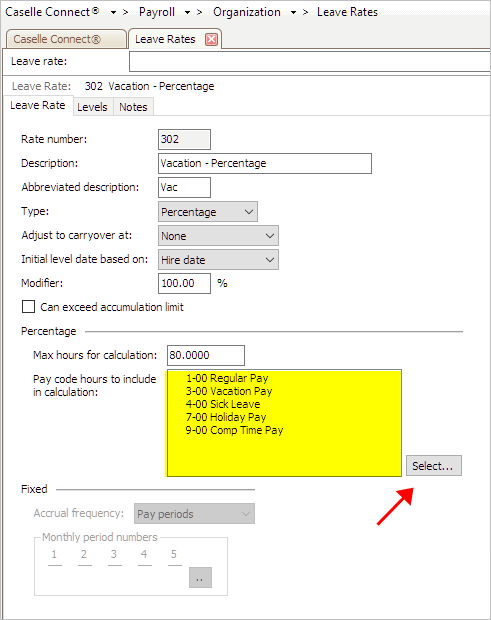Click the Modifier percentage field
Viewport: 491px width, 620px height.
(x=184, y=284)
